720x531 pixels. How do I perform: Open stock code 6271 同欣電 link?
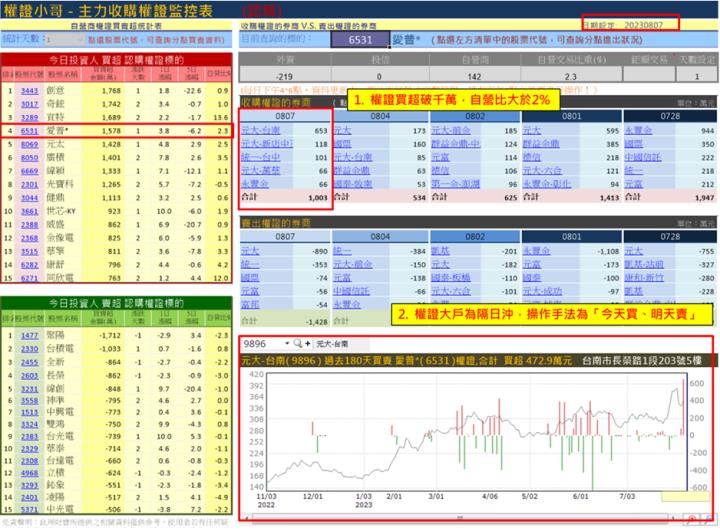(x=29, y=278)
